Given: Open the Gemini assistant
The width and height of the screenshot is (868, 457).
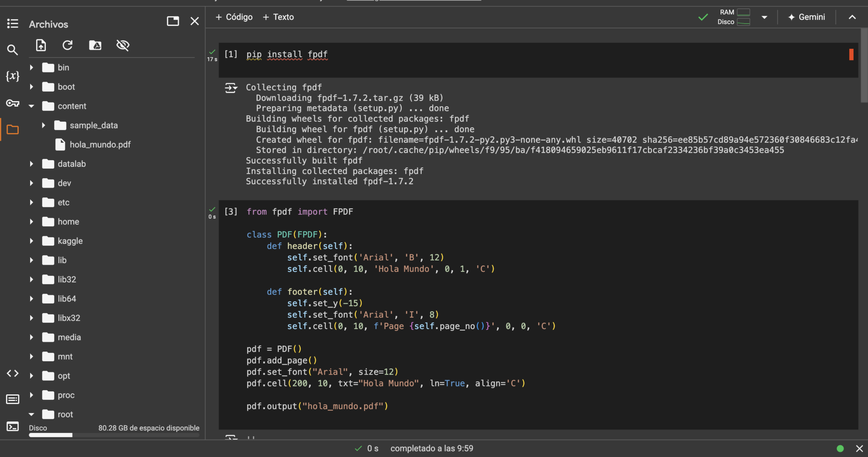Looking at the screenshot, I should coord(806,17).
